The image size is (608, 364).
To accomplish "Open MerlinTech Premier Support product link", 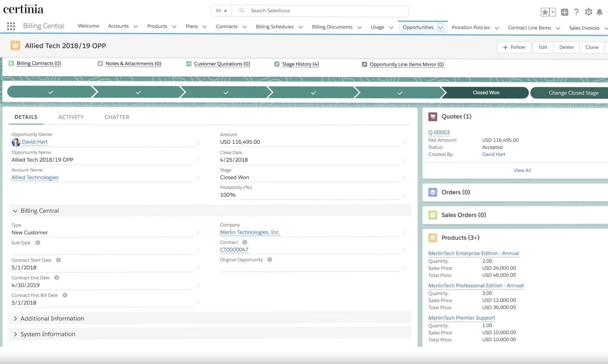I will pyautogui.click(x=462, y=318).
